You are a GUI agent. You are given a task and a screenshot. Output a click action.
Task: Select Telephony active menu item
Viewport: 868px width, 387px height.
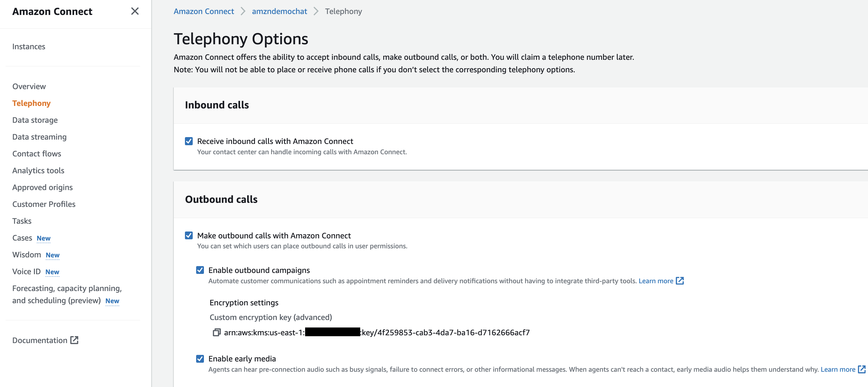click(x=31, y=103)
